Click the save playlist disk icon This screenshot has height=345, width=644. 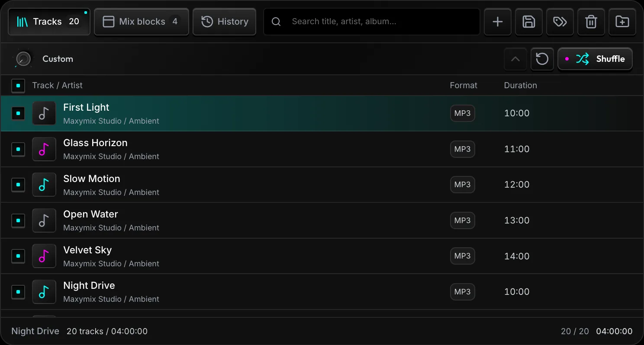pyautogui.click(x=529, y=22)
